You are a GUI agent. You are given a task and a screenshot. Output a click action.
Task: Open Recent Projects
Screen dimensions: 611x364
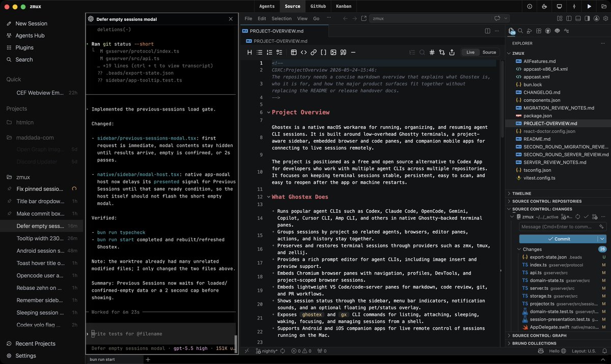click(35, 344)
